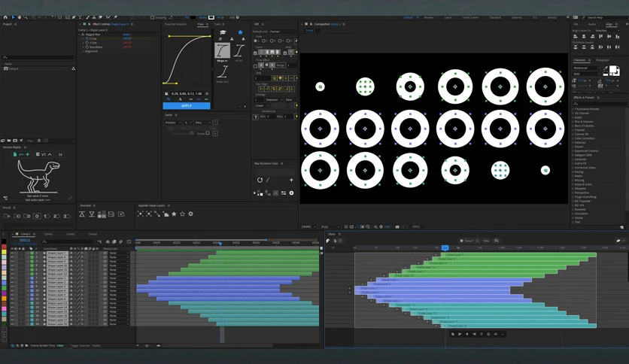This screenshot has height=364, width=629.
Task: Click the Fill color swatch in the toolbar
Action: click(x=193, y=17)
